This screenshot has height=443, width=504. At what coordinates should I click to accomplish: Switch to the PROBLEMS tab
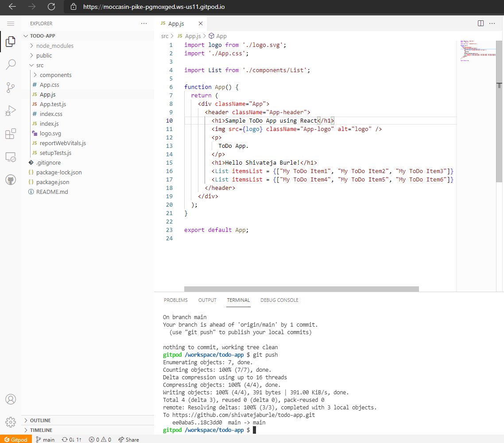tap(175, 300)
